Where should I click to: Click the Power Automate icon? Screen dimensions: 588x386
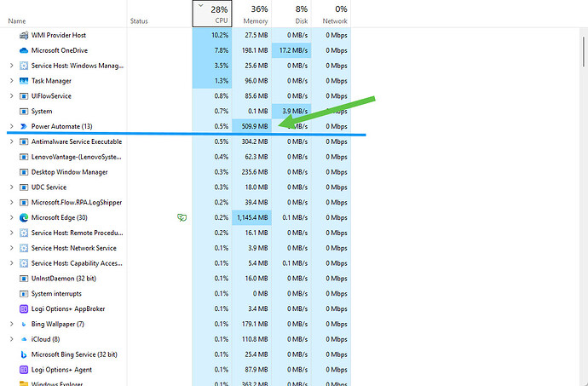24,126
